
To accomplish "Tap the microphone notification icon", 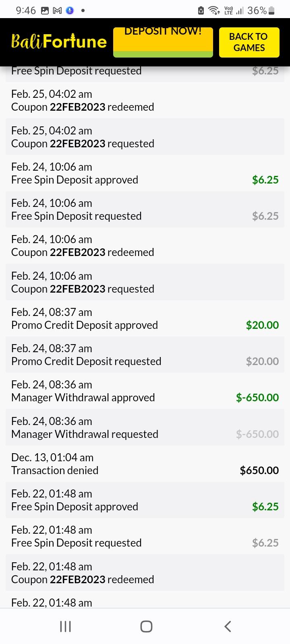I will (x=70, y=11).
